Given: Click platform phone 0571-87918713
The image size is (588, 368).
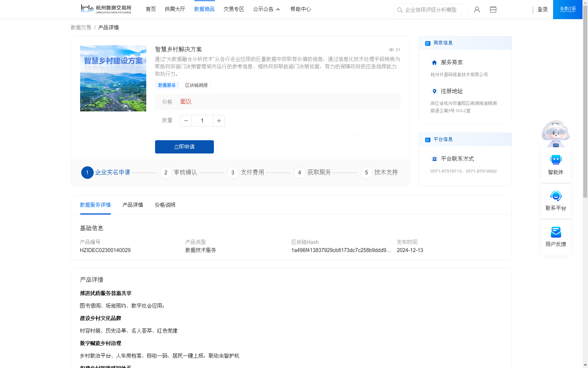Looking at the screenshot, I should pyautogui.click(x=447, y=171).
